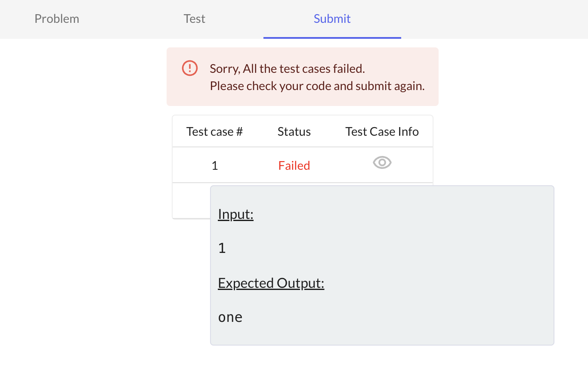Open the Test tab
Screen dimensions: 588x374
(x=195, y=19)
